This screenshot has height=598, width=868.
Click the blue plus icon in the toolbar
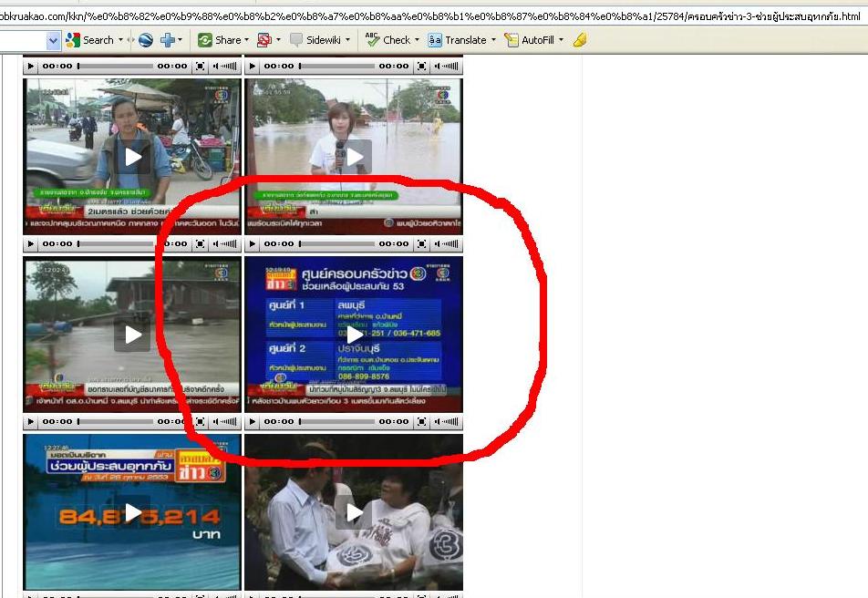pyautogui.click(x=168, y=40)
